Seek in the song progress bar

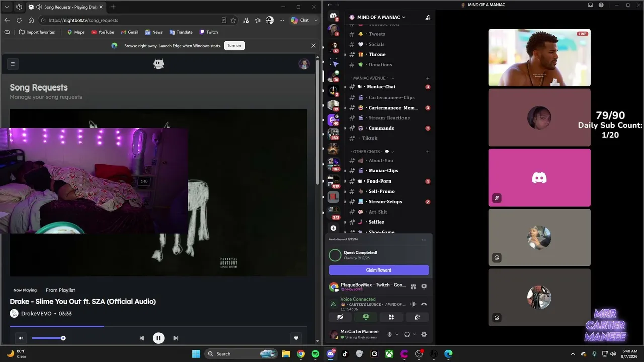[x=158, y=326]
